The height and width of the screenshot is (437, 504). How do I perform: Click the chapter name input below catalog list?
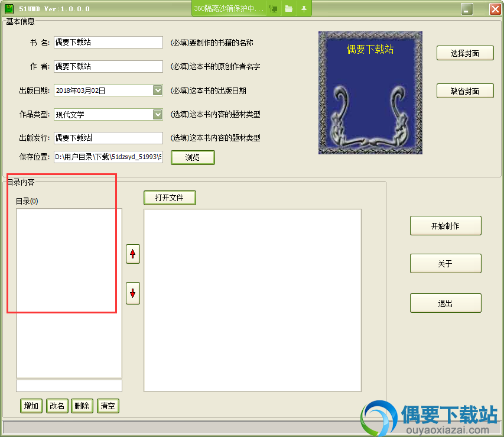(x=69, y=386)
